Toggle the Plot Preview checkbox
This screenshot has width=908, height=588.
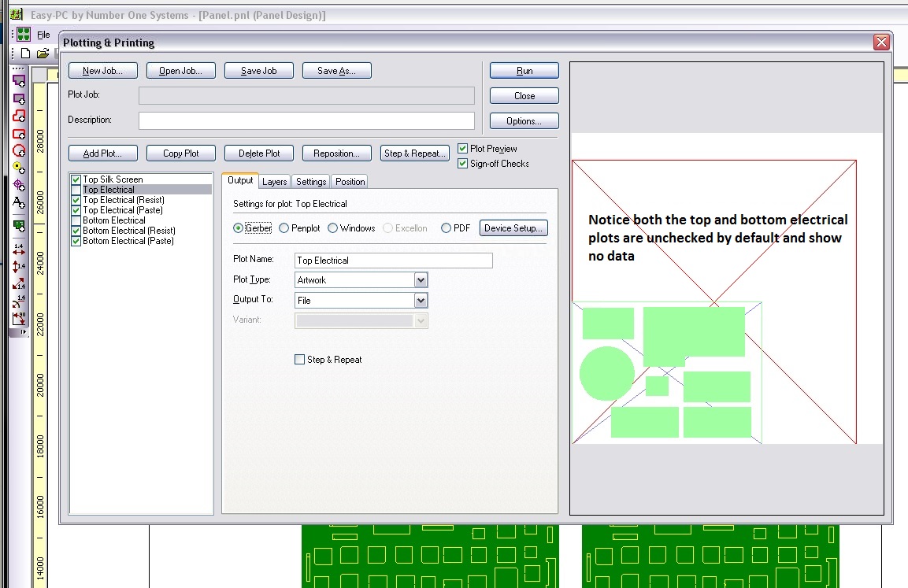point(463,149)
